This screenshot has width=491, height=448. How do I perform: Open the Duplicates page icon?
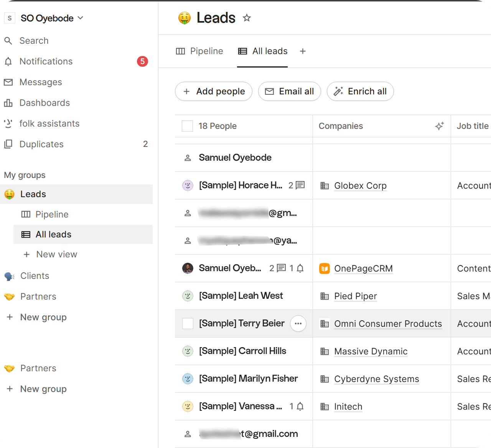click(8, 144)
